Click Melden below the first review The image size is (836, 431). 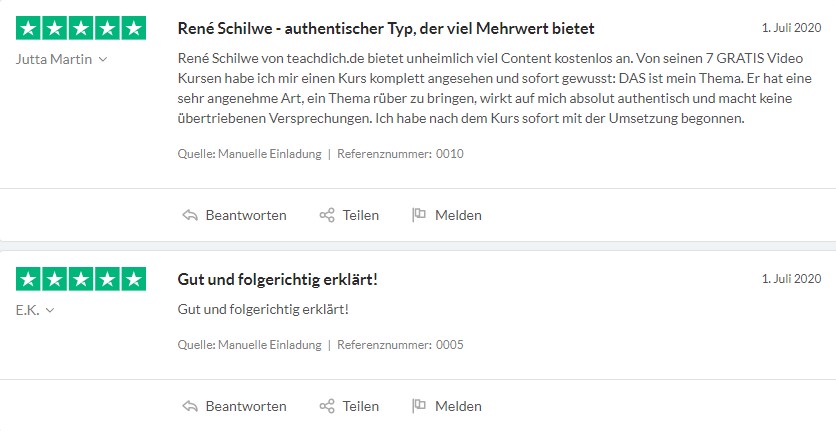(x=458, y=215)
